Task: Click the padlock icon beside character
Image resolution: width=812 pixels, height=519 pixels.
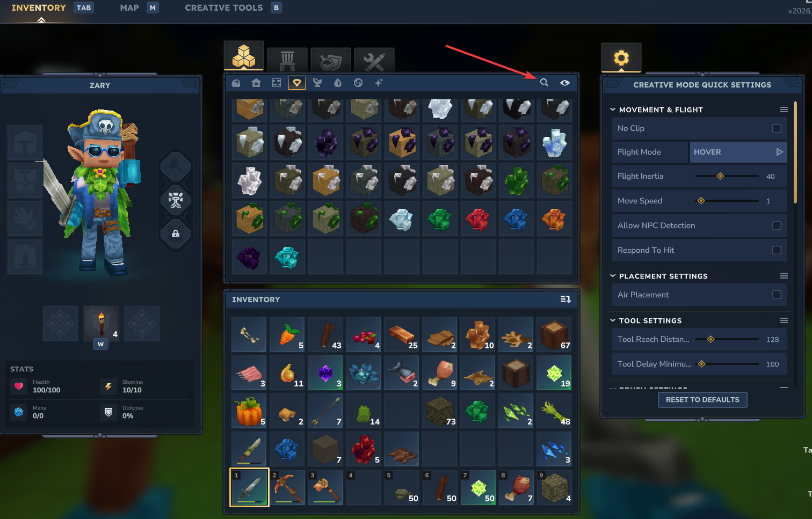Action: (x=176, y=233)
